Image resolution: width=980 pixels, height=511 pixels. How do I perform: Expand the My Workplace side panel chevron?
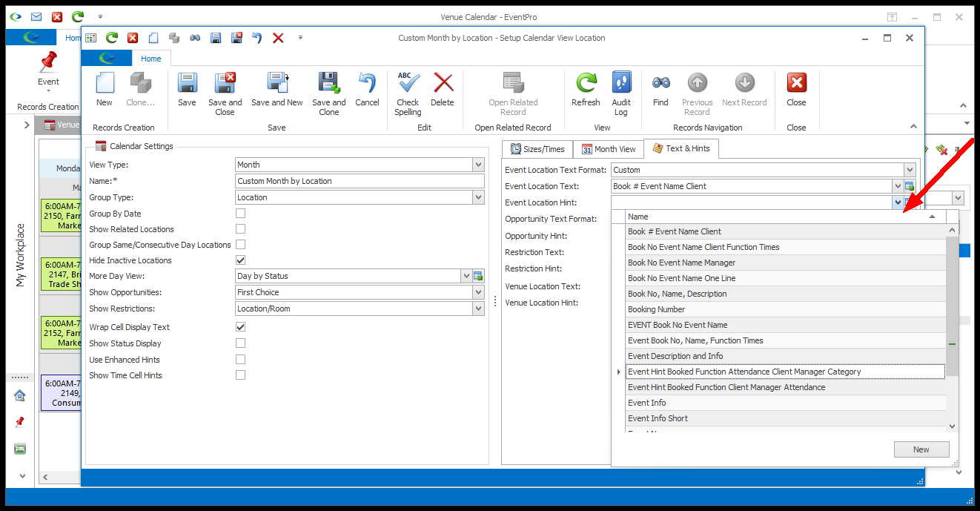[x=25, y=125]
